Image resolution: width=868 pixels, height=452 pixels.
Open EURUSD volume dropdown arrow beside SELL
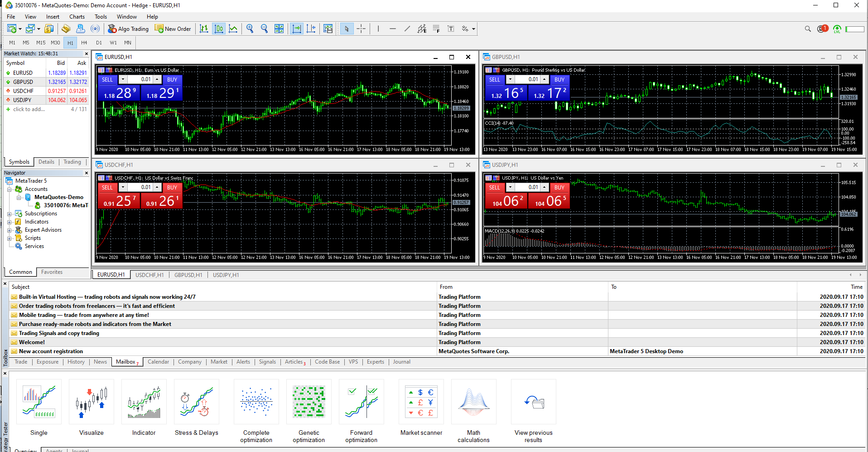point(123,79)
